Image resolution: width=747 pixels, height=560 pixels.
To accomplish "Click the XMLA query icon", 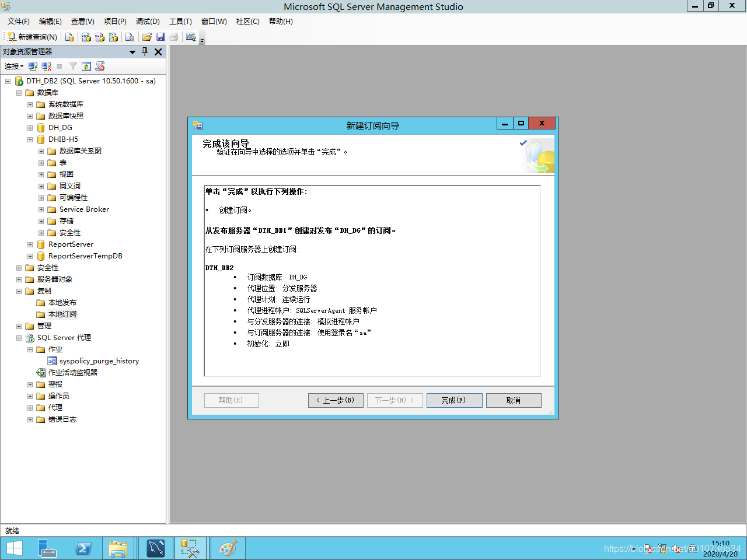I will [113, 37].
